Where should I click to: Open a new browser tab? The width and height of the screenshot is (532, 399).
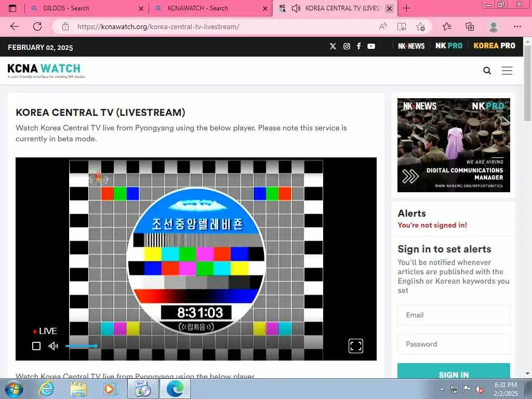(x=406, y=8)
